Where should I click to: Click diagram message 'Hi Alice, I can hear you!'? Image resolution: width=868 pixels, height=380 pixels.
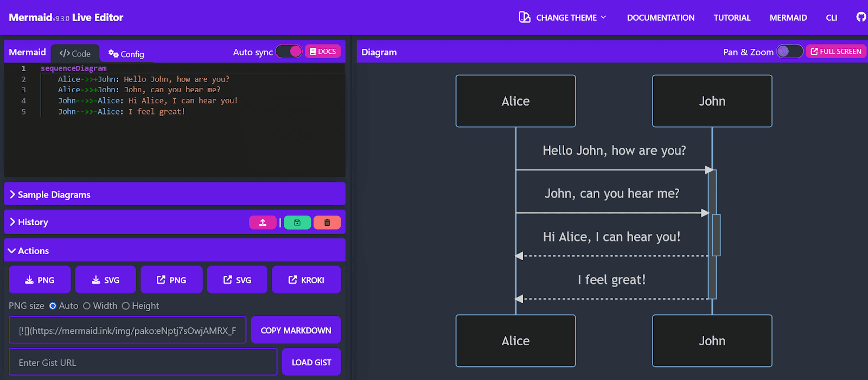(611, 237)
